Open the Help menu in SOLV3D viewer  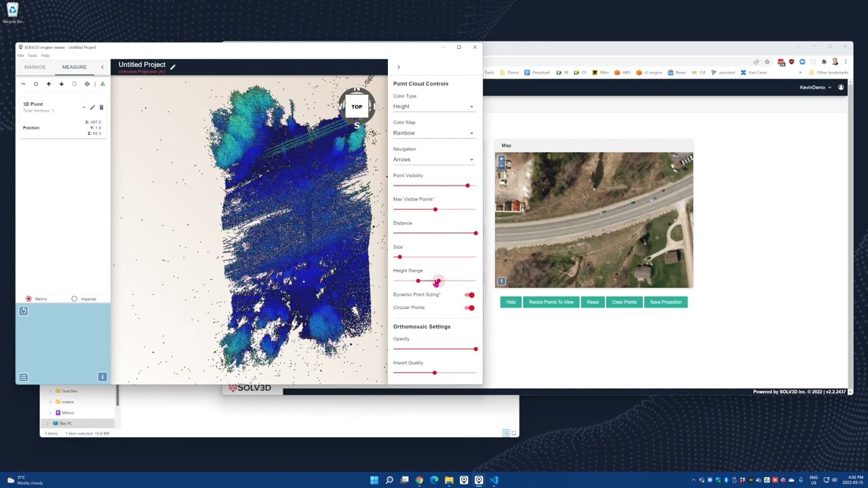coord(45,56)
